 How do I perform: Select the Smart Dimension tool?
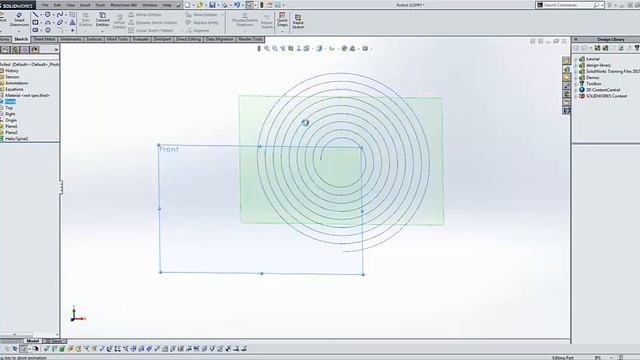[x=19, y=19]
